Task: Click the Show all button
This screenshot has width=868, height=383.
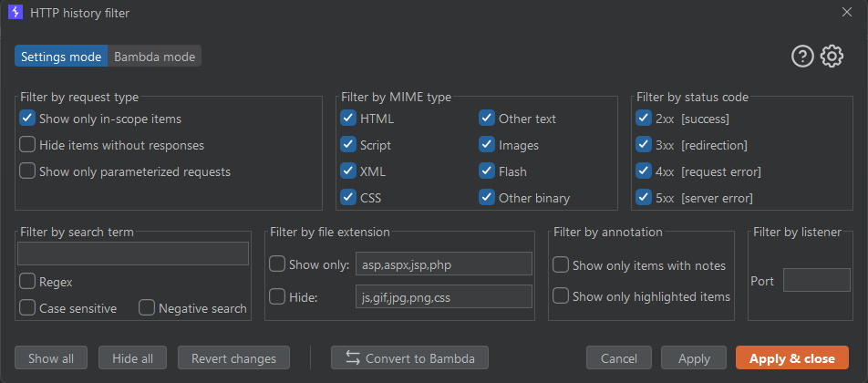Action: [51, 357]
